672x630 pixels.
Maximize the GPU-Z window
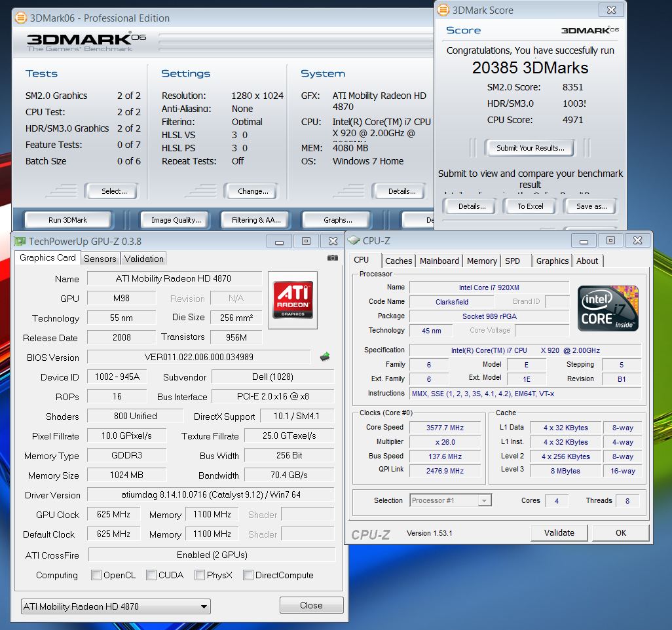coord(306,241)
